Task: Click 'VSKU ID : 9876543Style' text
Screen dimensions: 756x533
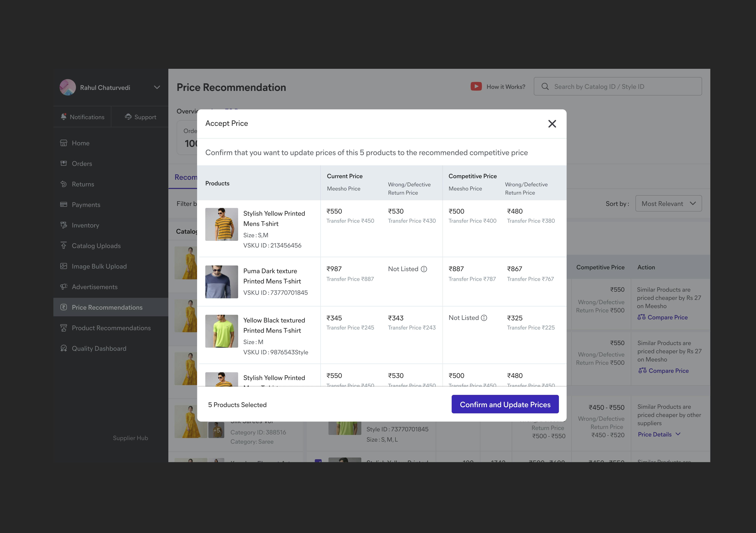Action: (x=276, y=352)
